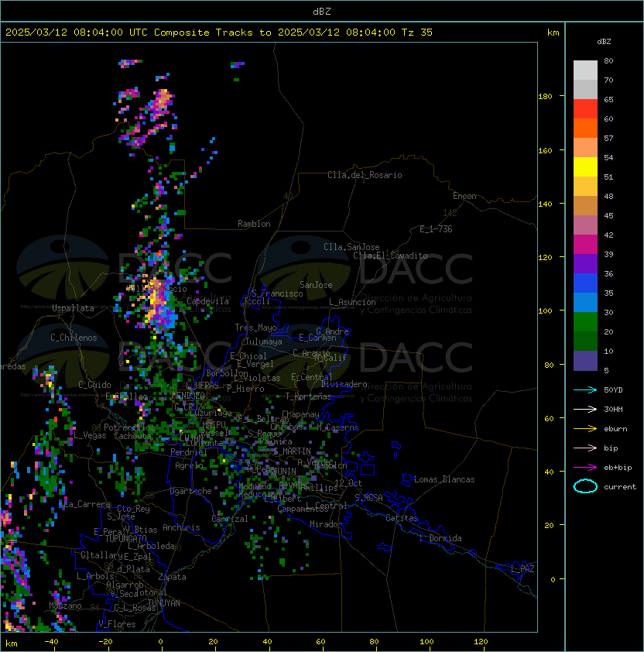Click the 'Manzano' map label
Image resolution: width=644 pixels, height=652 pixels.
click(x=65, y=606)
